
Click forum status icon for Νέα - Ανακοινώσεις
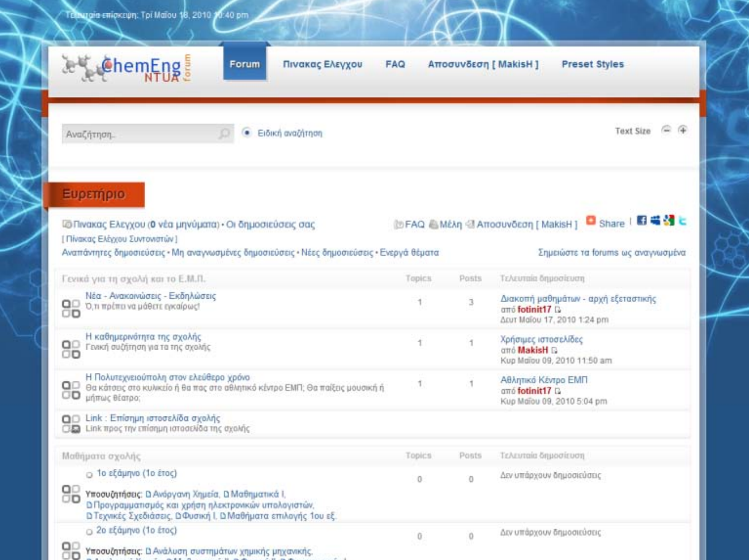71,308
